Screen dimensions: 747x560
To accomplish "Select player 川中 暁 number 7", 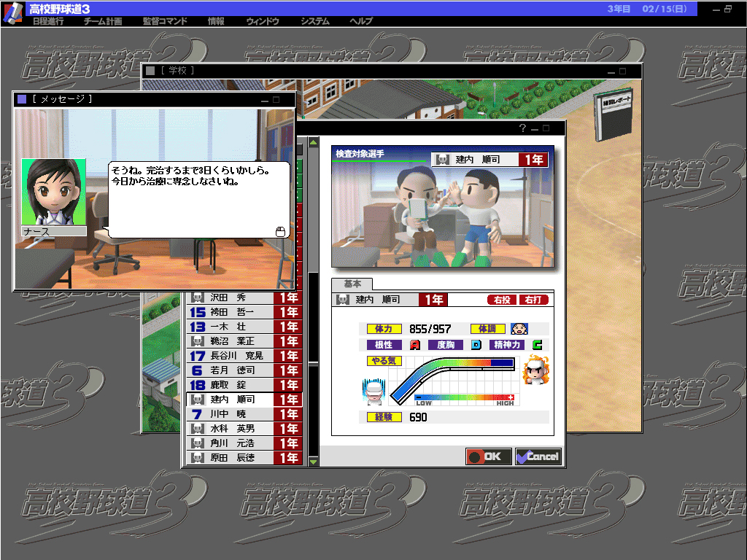I will (244, 414).
